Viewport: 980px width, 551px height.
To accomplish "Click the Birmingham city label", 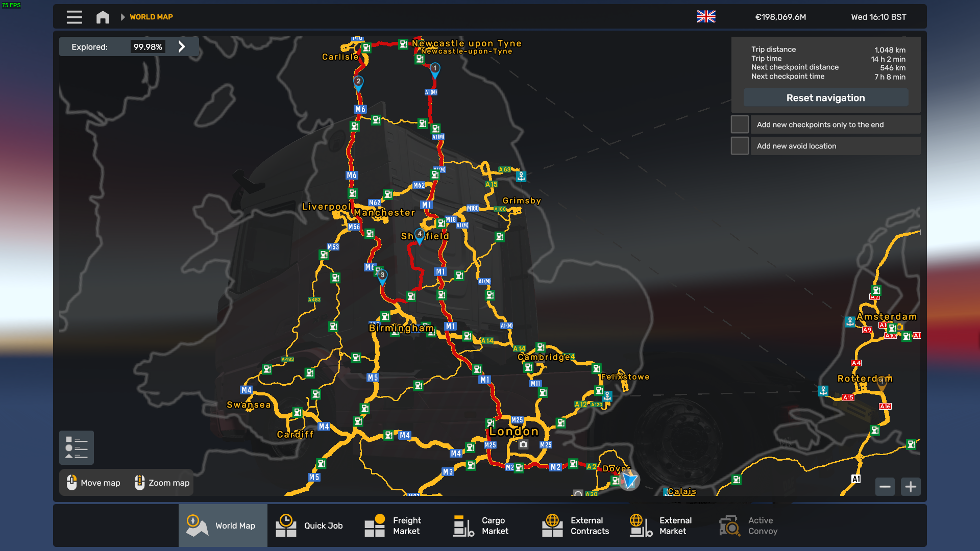I will pyautogui.click(x=402, y=328).
